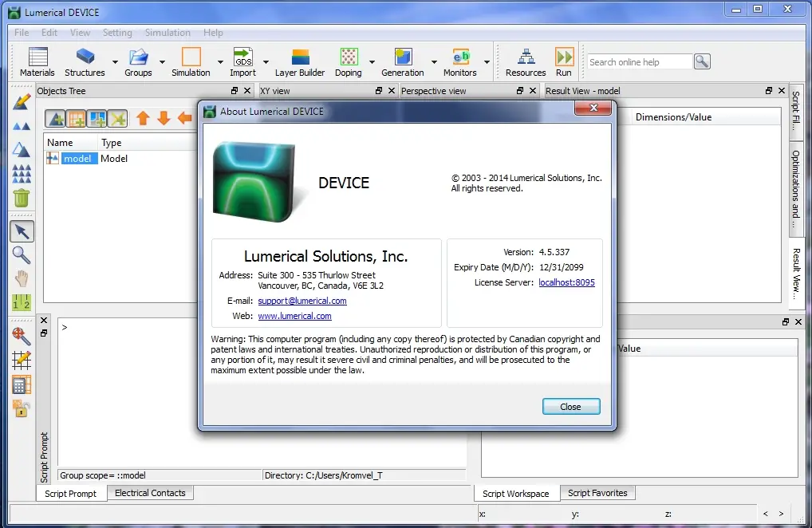The width and height of the screenshot is (812, 528).
Task: Open the www.lumerical.com link
Action: [294, 316]
